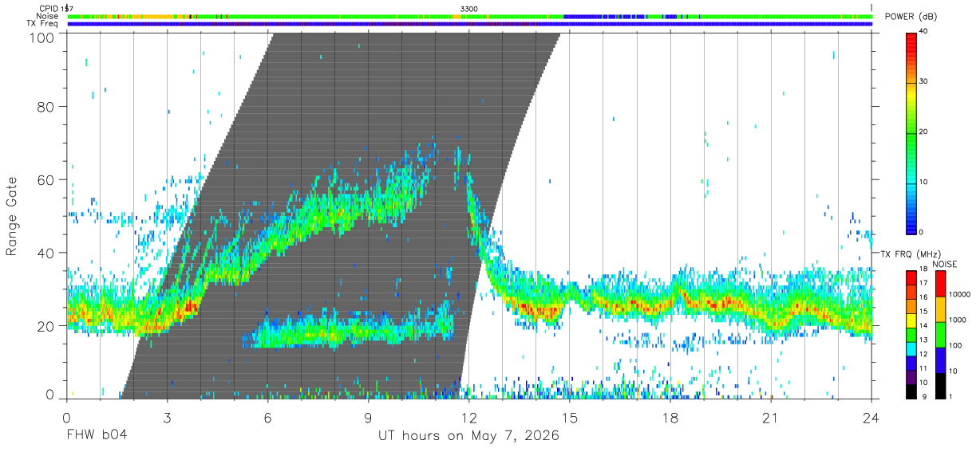Pick the green segment of the noise legend
Viewport: 980px width, 452px height.
click(939, 334)
